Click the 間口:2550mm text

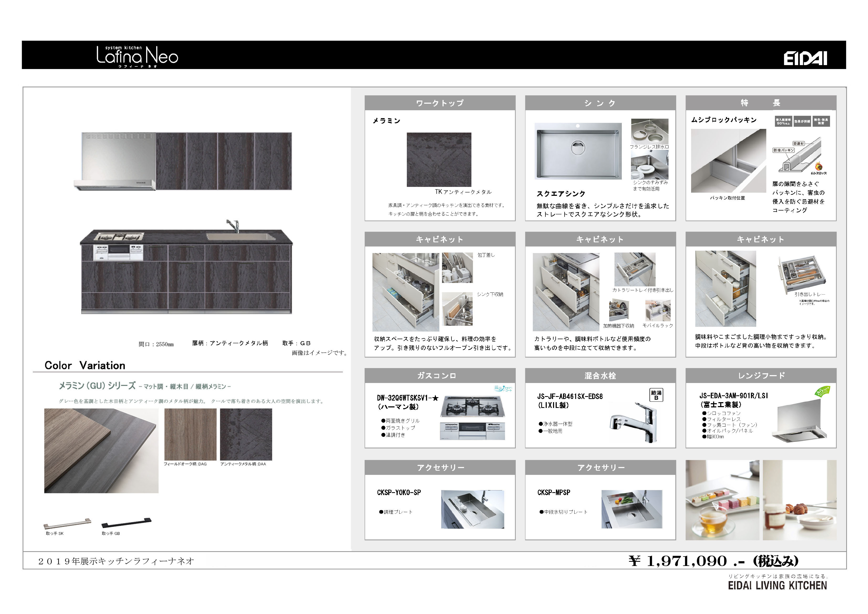tap(156, 344)
